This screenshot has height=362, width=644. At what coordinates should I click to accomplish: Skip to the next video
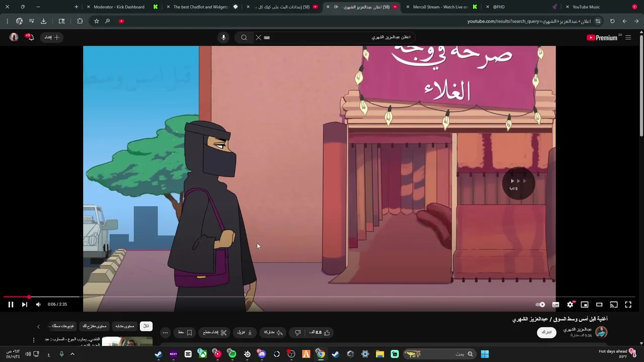tap(24, 304)
